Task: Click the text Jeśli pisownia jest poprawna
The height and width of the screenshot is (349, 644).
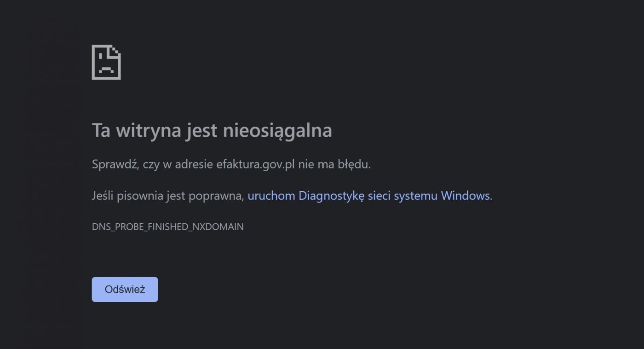Action: click(167, 196)
